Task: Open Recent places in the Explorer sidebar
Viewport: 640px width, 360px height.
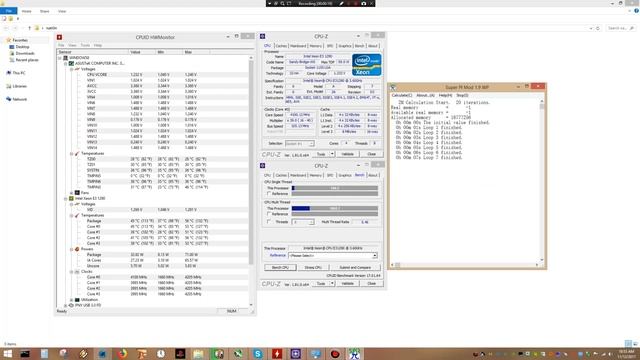Action: click(27, 60)
